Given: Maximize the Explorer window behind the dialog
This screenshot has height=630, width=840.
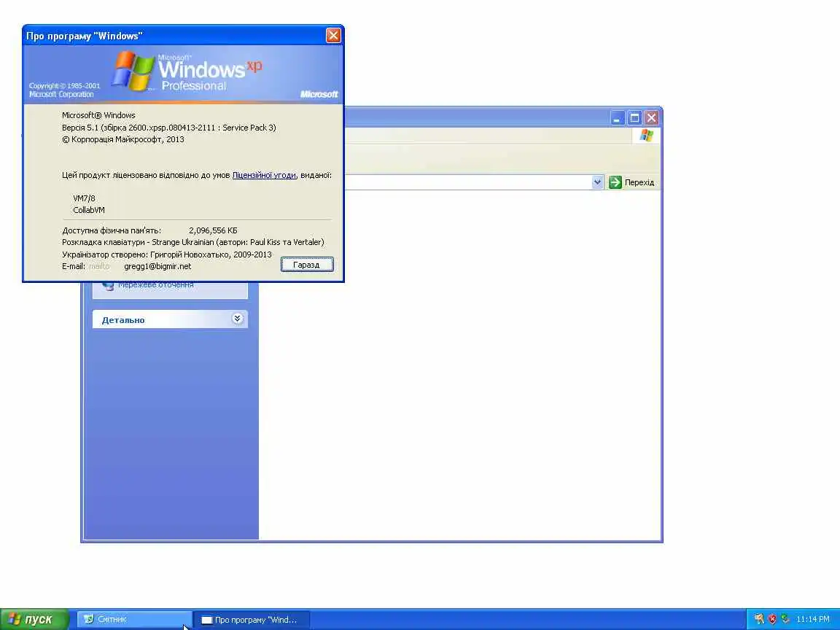Looking at the screenshot, I should point(635,118).
